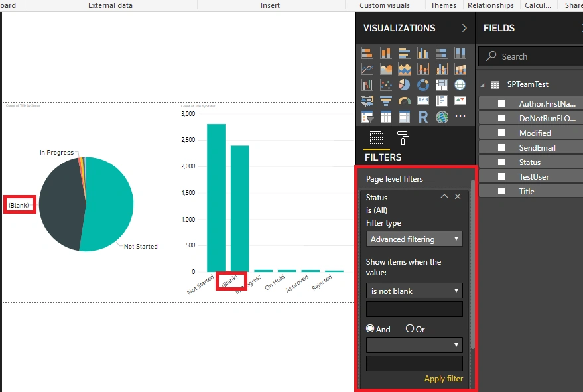Check the SendEmail field

(x=501, y=148)
